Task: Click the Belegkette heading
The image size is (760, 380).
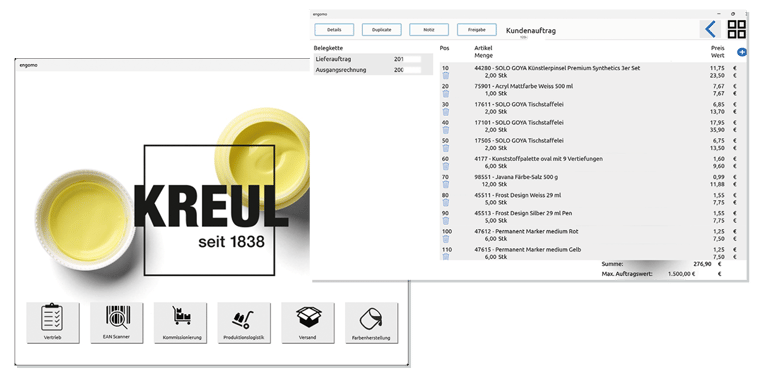Action: point(329,48)
